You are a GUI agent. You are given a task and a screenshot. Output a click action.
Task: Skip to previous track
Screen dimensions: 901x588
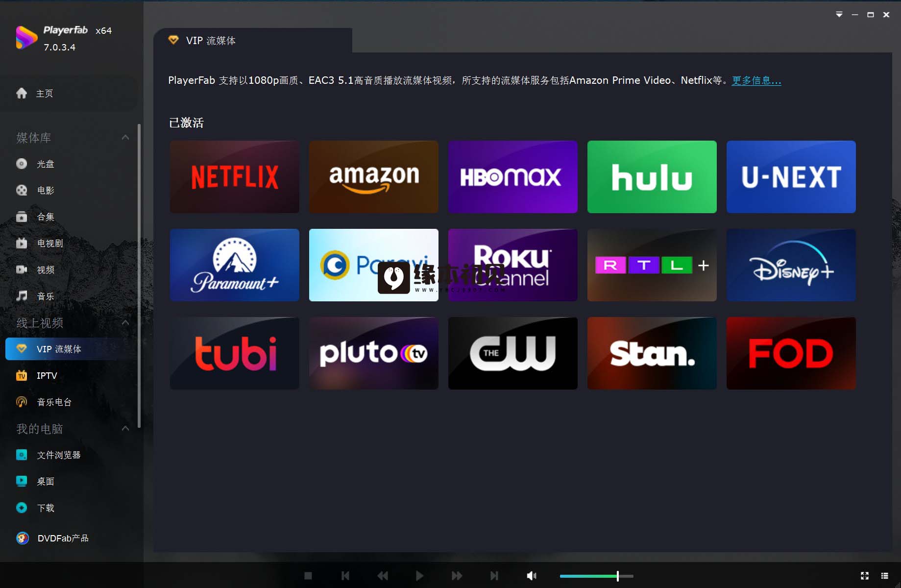(x=345, y=576)
